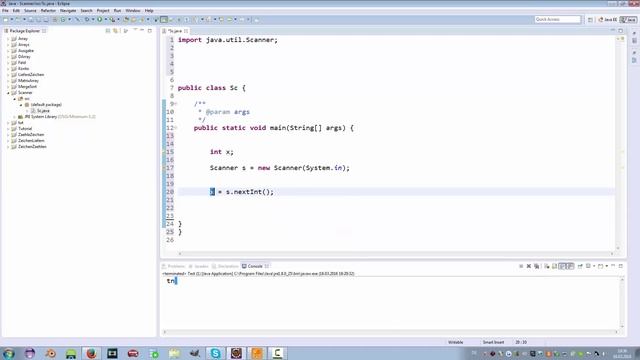Toggle Show Console on standard output change
Viewport: 640px width, 360px height.
(562, 266)
